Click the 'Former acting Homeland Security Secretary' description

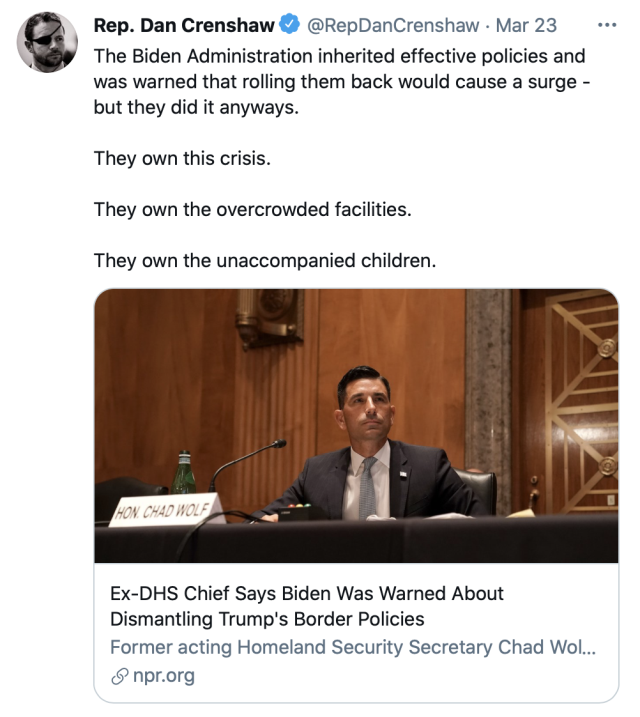[x=352, y=646]
